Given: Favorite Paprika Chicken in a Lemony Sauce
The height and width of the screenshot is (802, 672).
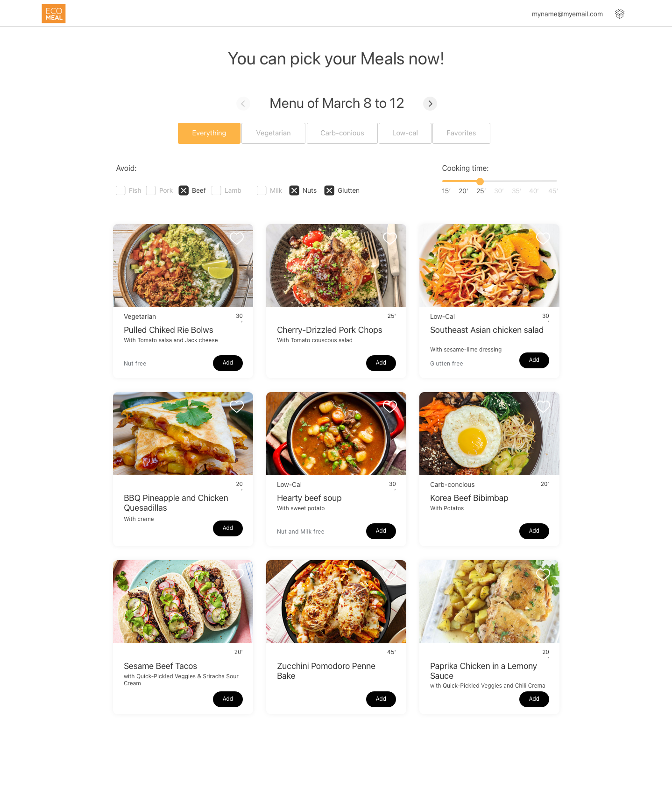Looking at the screenshot, I should pos(543,574).
